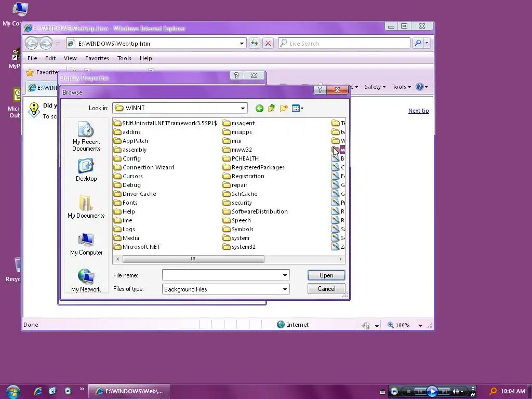Launch Windows Media Player from Quick Launch

tap(68, 391)
